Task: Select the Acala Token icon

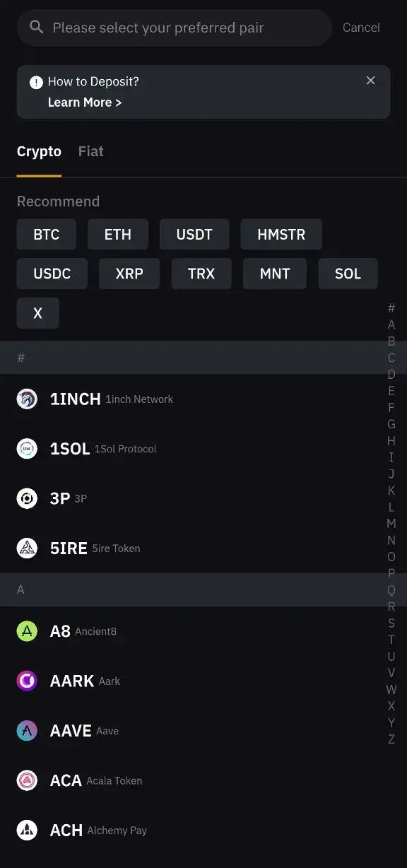Action: point(27,780)
